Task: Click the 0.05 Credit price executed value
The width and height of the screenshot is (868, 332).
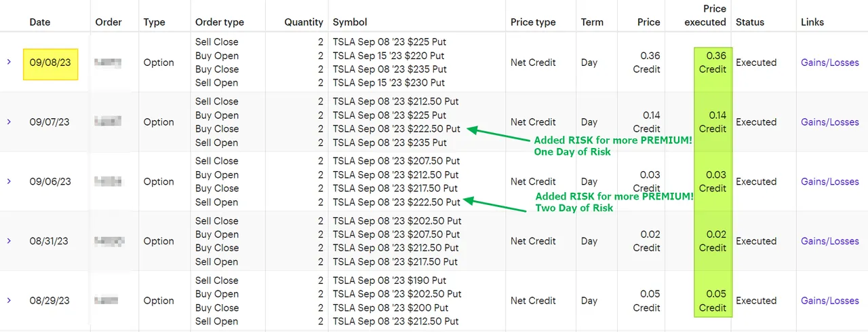Action: [x=713, y=301]
